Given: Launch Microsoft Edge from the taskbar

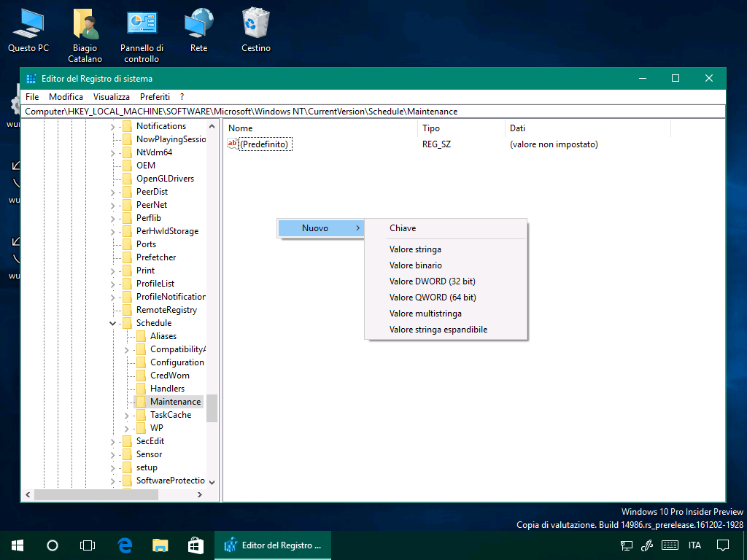Looking at the screenshot, I should pos(125,545).
